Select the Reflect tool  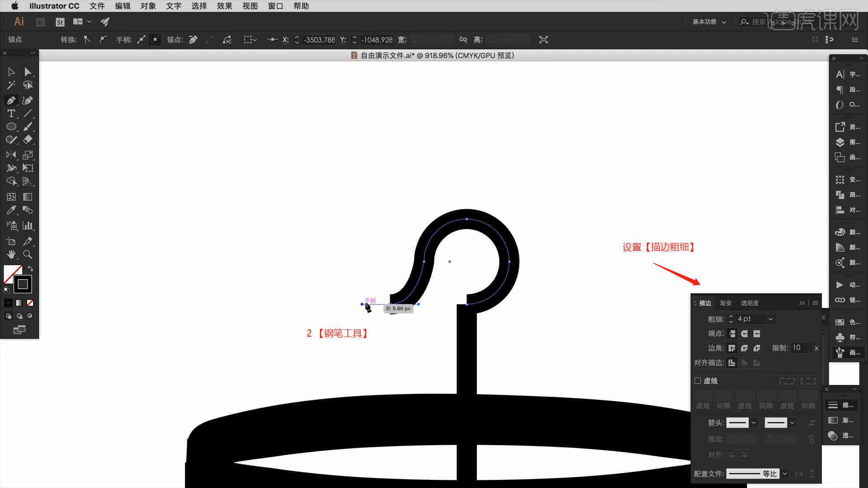(x=11, y=155)
